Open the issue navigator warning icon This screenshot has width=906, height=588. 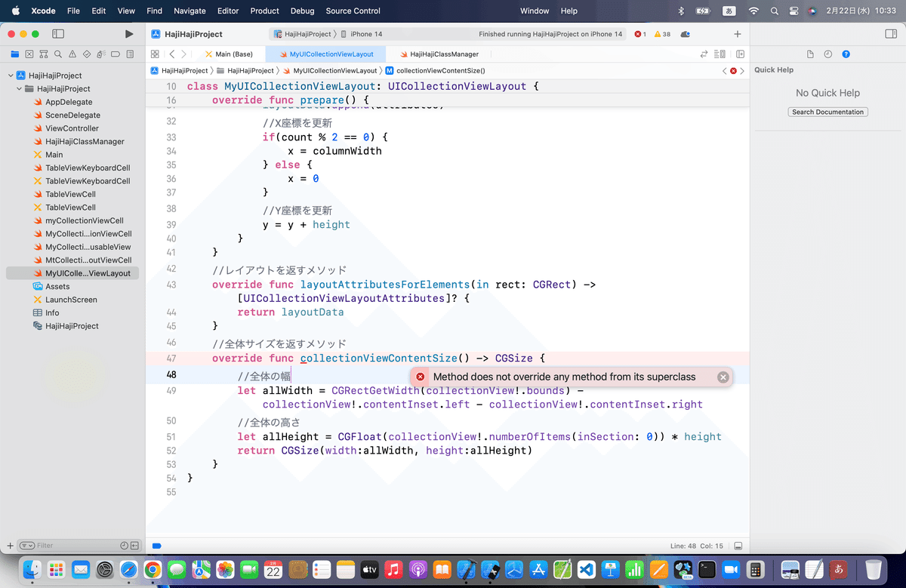coord(72,54)
